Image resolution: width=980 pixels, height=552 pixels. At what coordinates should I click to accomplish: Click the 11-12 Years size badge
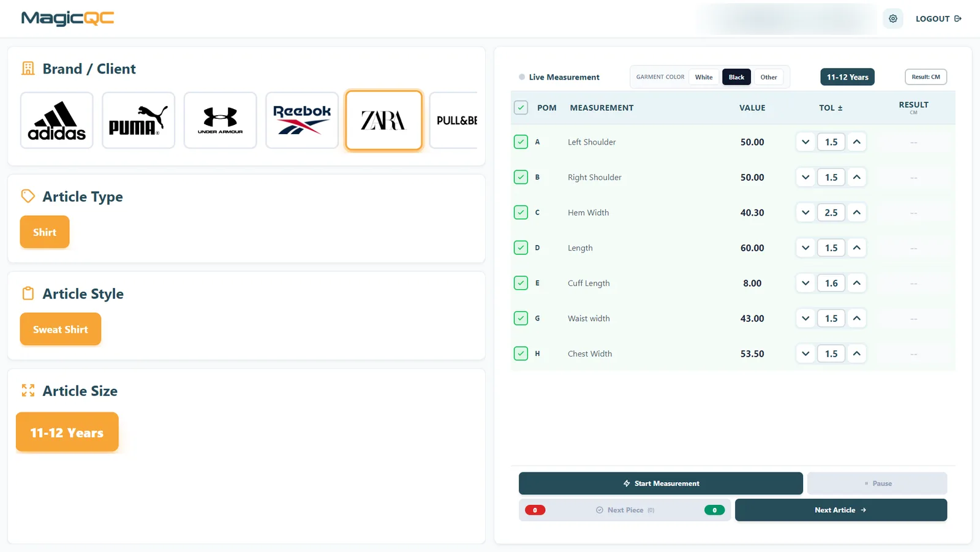coord(848,77)
